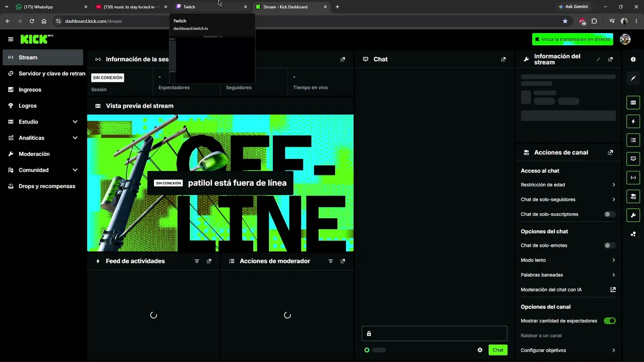Toggle stream info panel via wrench icon
Viewport: 644px width, 362px height.
(x=633, y=215)
